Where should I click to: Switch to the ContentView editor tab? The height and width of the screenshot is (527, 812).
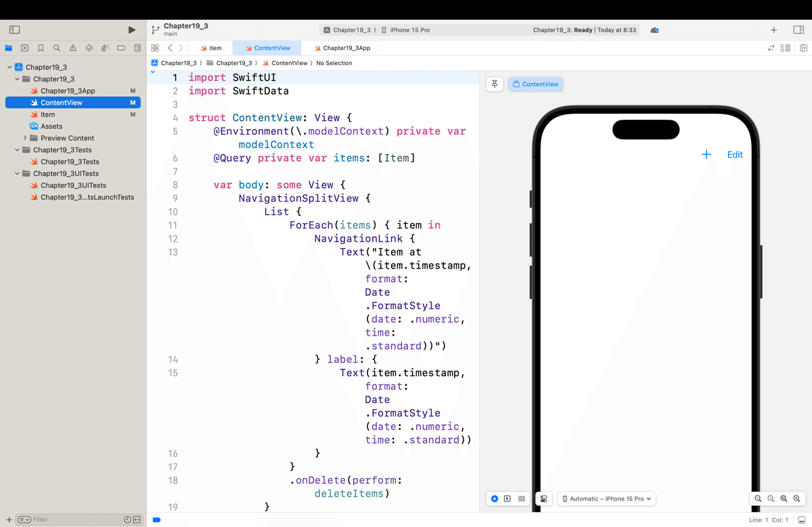(268, 48)
